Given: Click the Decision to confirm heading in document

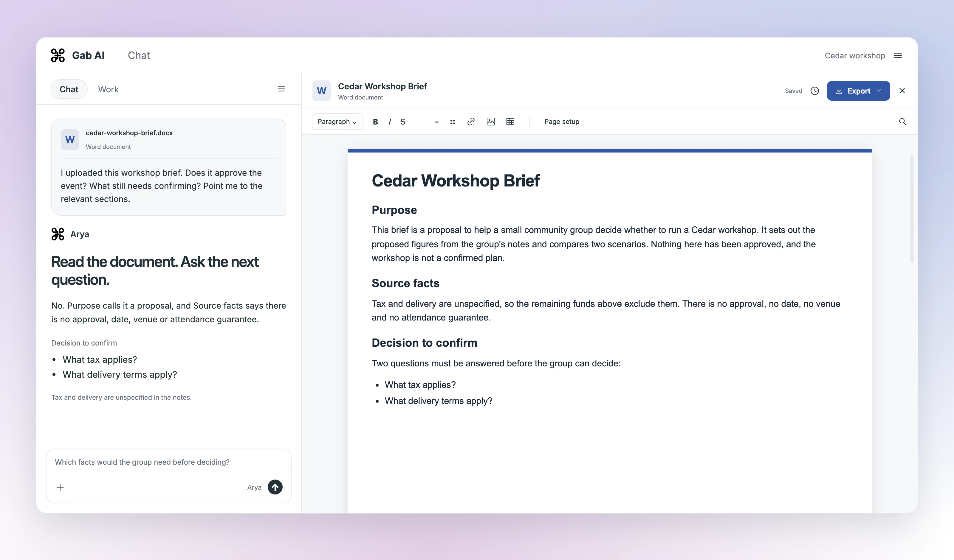Looking at the screenshot, I should (x=424, y=343).
